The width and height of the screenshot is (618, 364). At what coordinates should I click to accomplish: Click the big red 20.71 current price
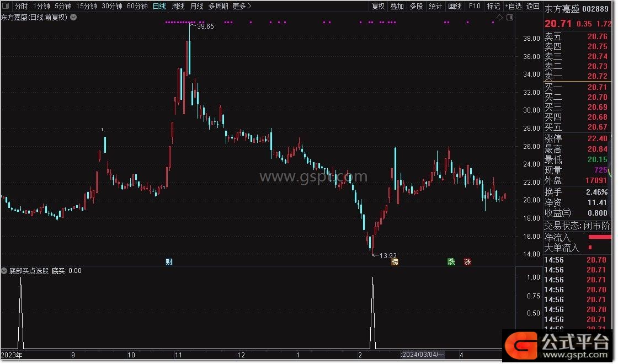[558, 24]
